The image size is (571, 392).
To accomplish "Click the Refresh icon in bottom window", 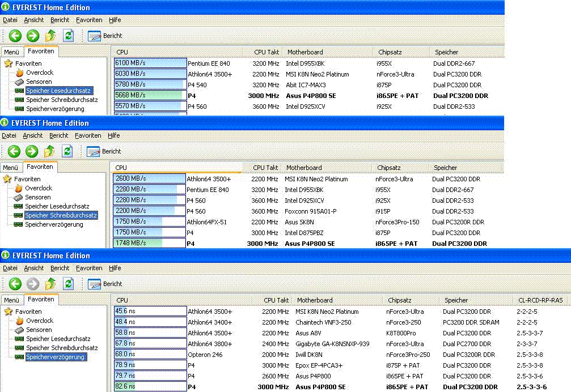I will click(x=69, y=284).
